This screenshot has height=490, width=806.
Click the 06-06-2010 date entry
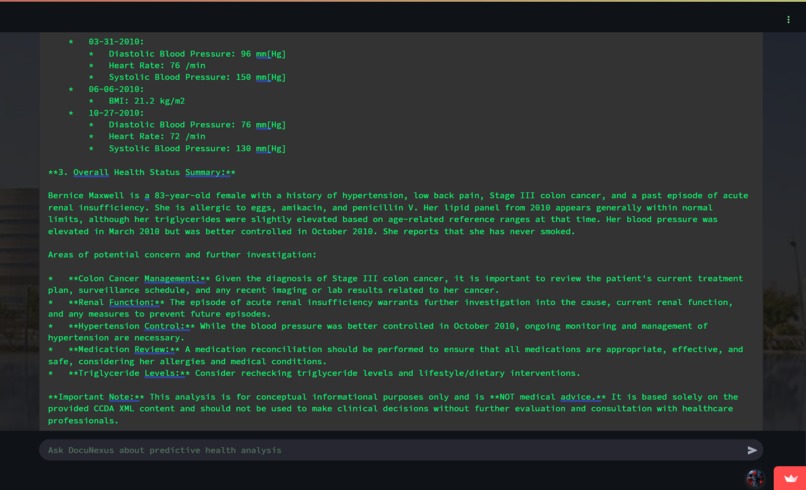tap(116, 89)
